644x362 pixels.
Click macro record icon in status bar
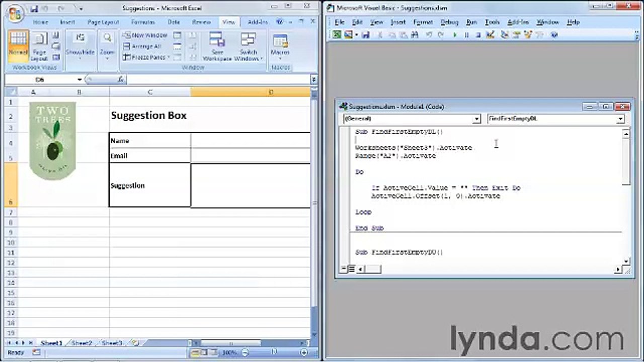36,352
